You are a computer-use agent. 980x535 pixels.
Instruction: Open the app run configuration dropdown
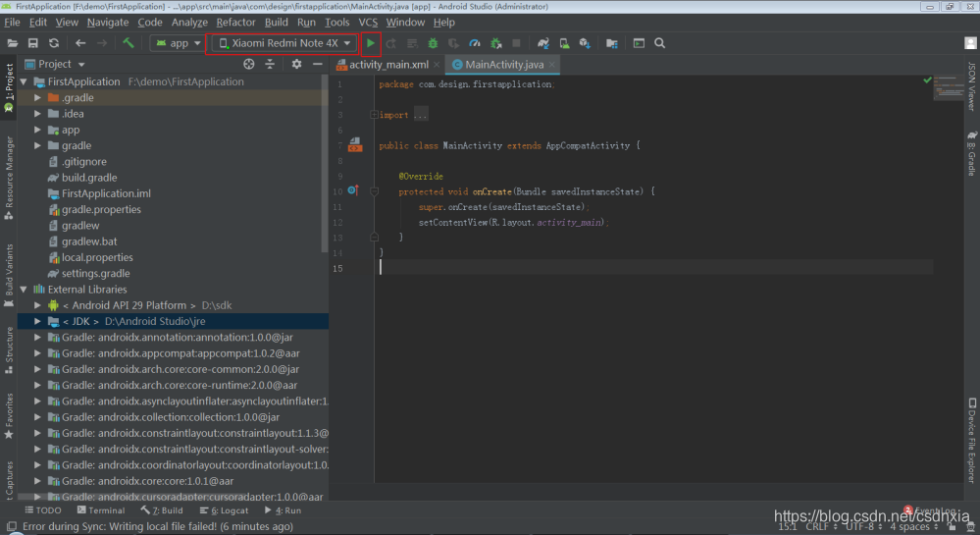(179, 43)
